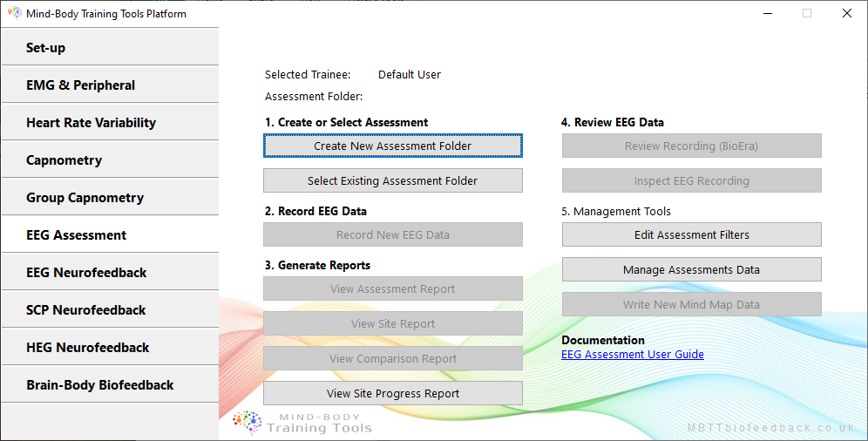Switch to EMG & Peripheral tab

click(109, 85)
